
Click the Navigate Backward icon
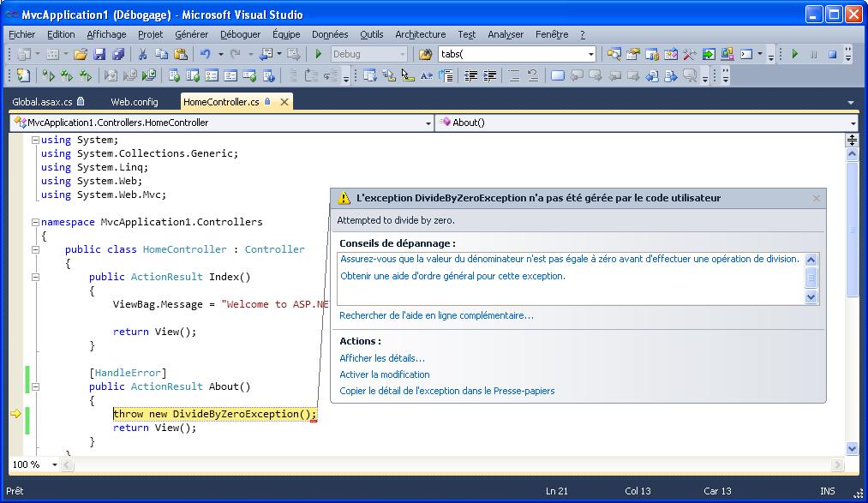point(266,54)
